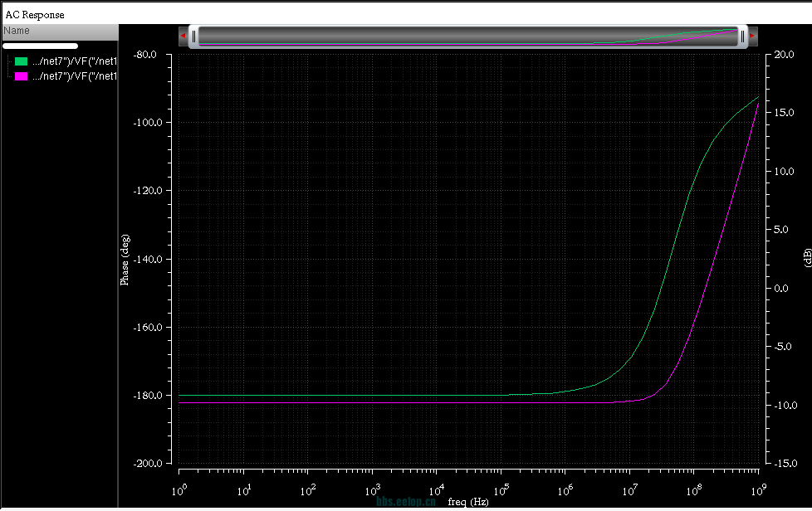Click the -160.0 phase axis value
The width and height of the screenshot is (812, 511).
148,328
